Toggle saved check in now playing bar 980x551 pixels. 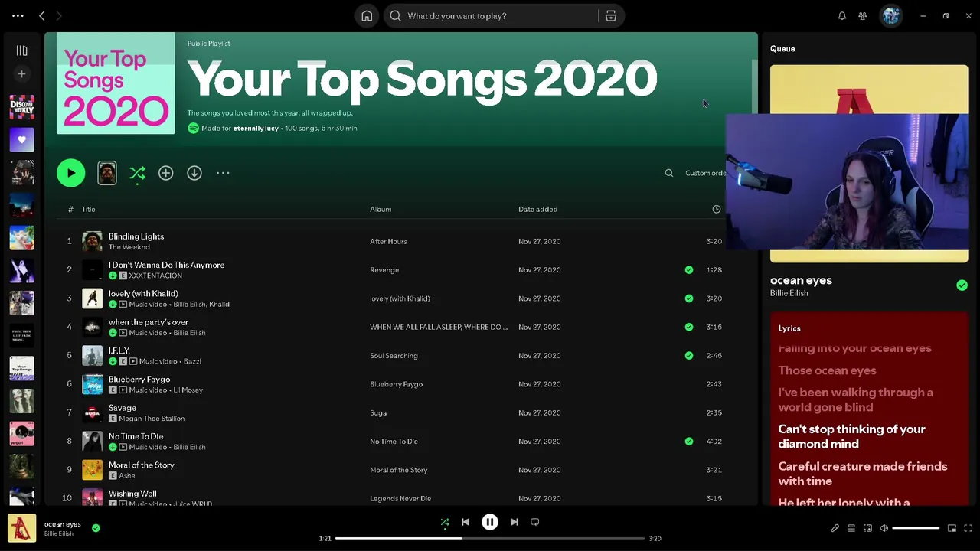click(x=96, y=528)
